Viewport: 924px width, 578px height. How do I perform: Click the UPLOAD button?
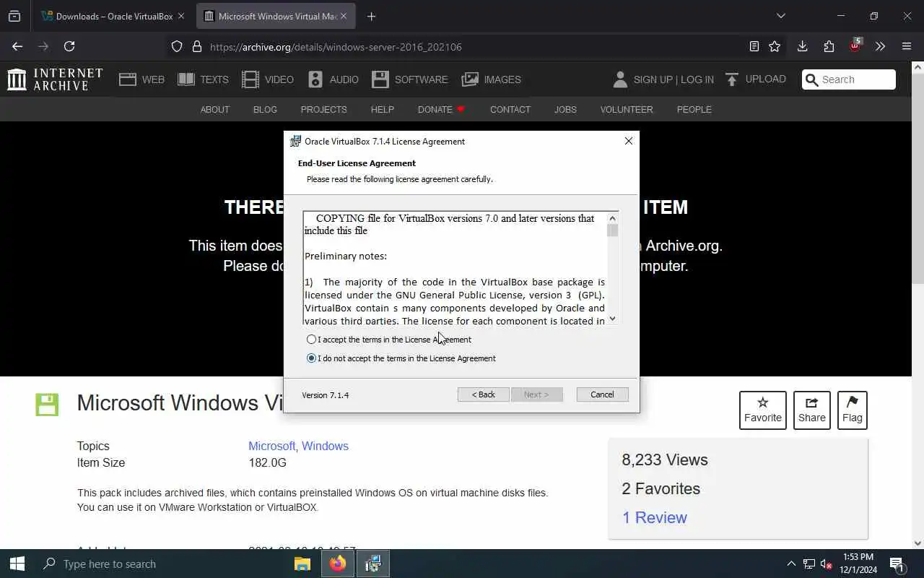[755, 79]
